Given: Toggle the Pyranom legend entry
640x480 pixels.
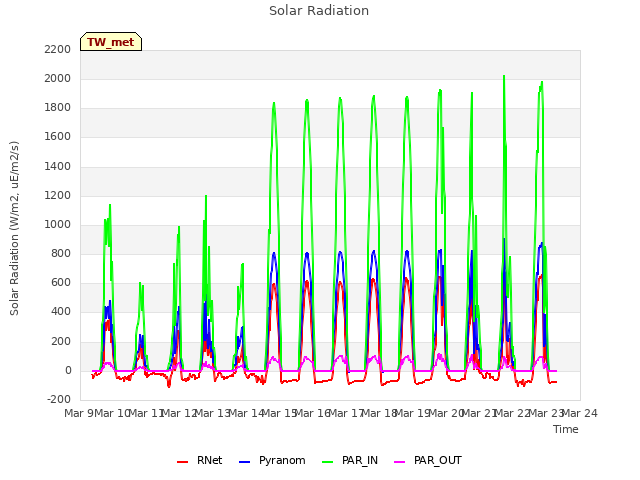Looking at the screenshot, I should click(x=272, y=460).
